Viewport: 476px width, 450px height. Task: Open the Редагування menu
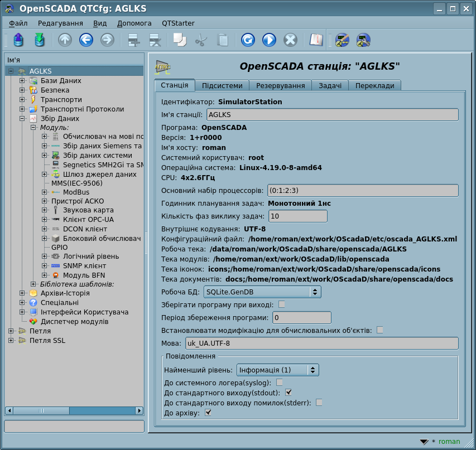[60, 23]
